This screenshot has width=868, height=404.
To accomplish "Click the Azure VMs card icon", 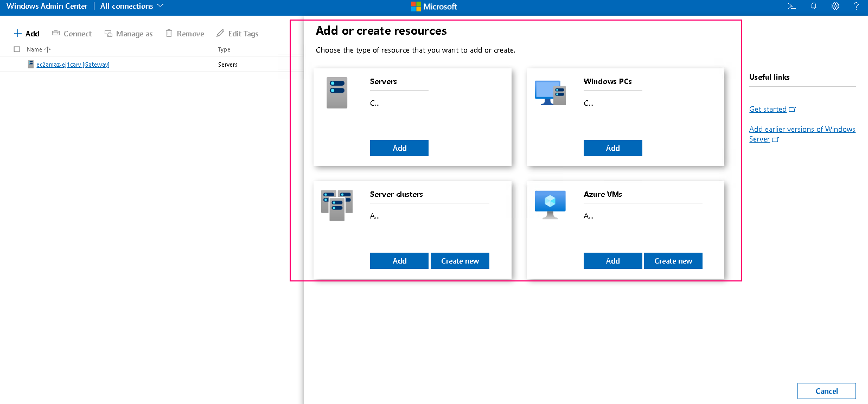I will (x=550, y=204).
